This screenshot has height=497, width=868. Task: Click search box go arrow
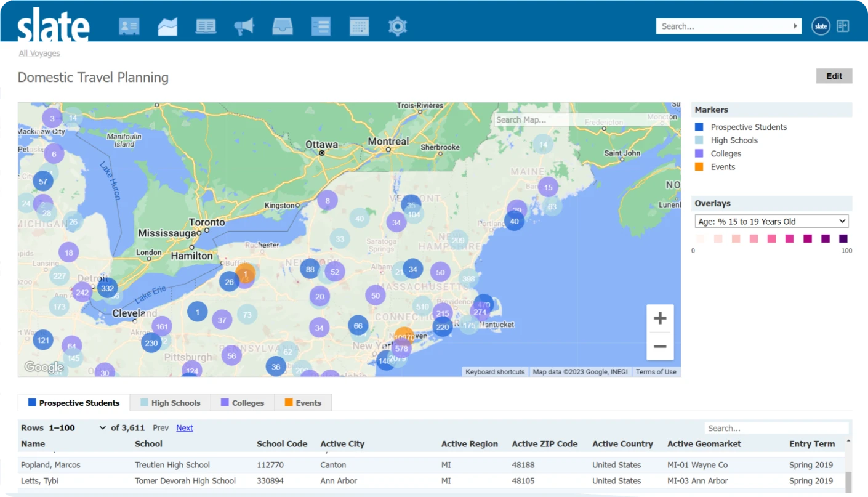[x=795, y=26]
